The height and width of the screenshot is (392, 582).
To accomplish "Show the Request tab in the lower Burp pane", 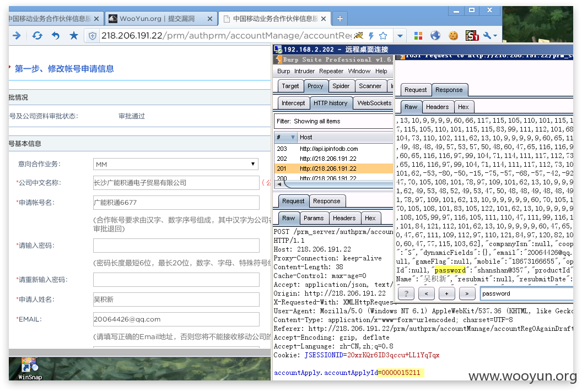I will coord(293,201).
